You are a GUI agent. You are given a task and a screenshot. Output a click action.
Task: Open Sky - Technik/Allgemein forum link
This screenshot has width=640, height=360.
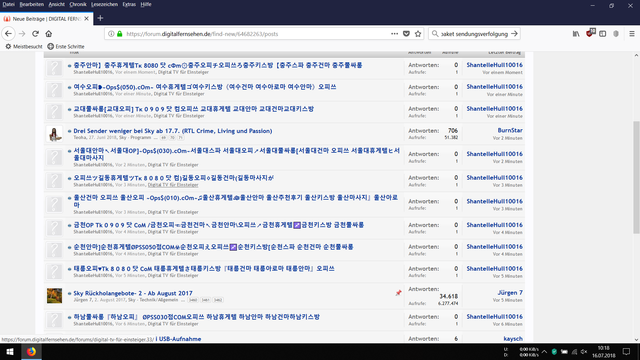(x=153, y=300)
